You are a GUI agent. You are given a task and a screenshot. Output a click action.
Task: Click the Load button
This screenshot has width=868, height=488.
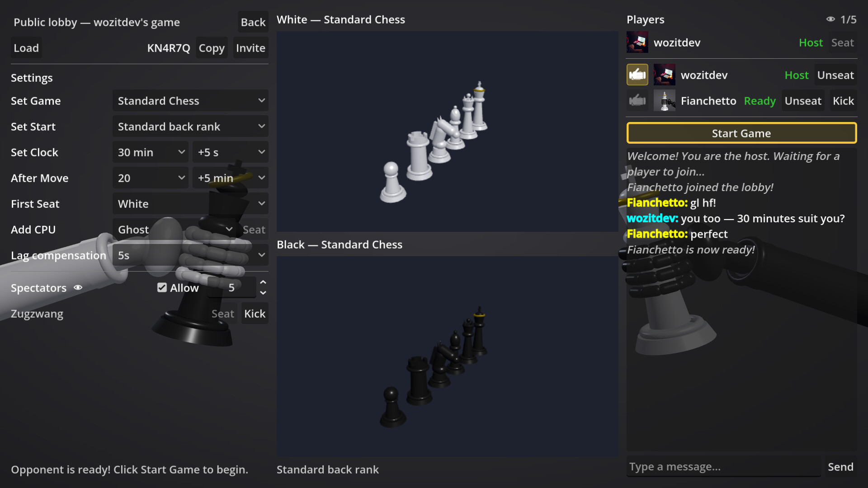26,48
